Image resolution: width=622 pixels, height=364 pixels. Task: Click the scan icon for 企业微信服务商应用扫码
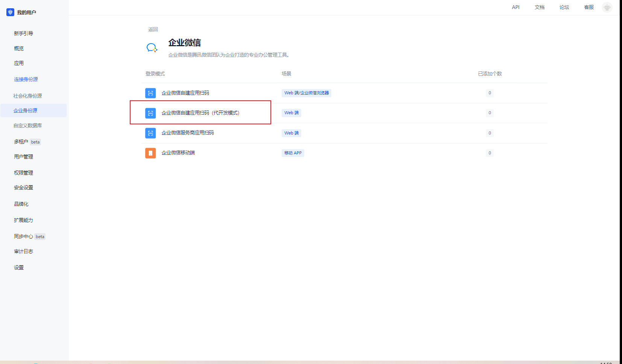[150, 133]
